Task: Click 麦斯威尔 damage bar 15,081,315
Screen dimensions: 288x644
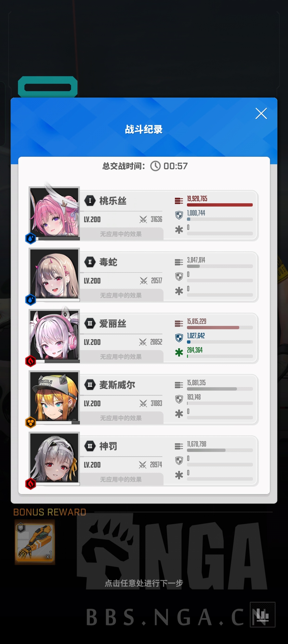Action: click(220, 389)
